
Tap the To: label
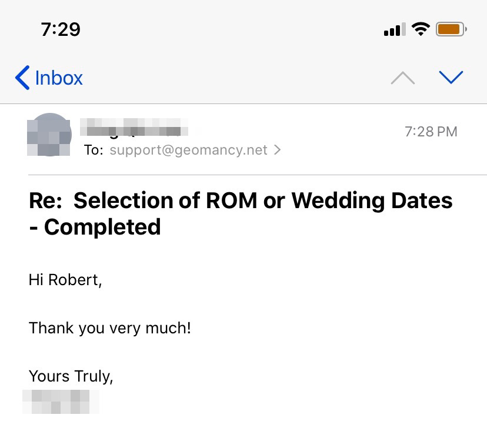coord(94,150)
